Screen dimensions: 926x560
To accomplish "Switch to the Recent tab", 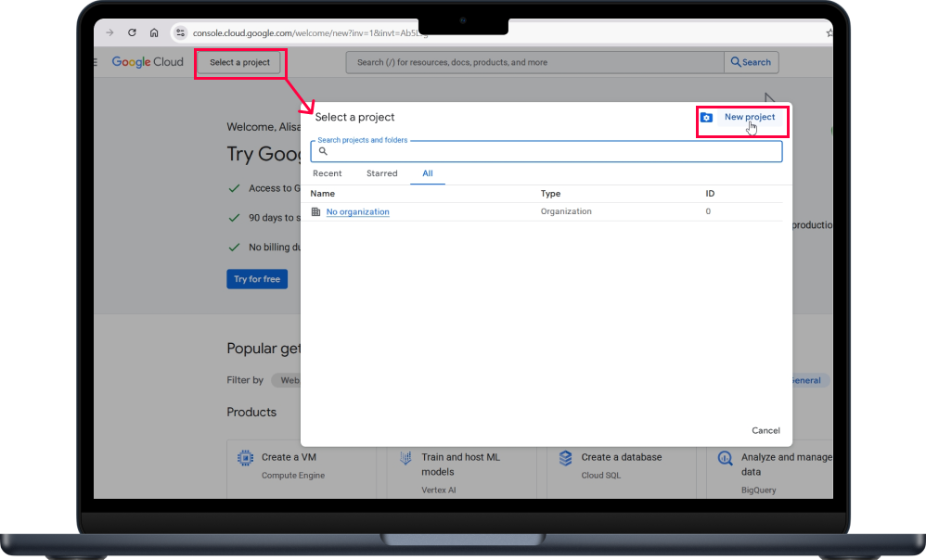I will [328, 173].
